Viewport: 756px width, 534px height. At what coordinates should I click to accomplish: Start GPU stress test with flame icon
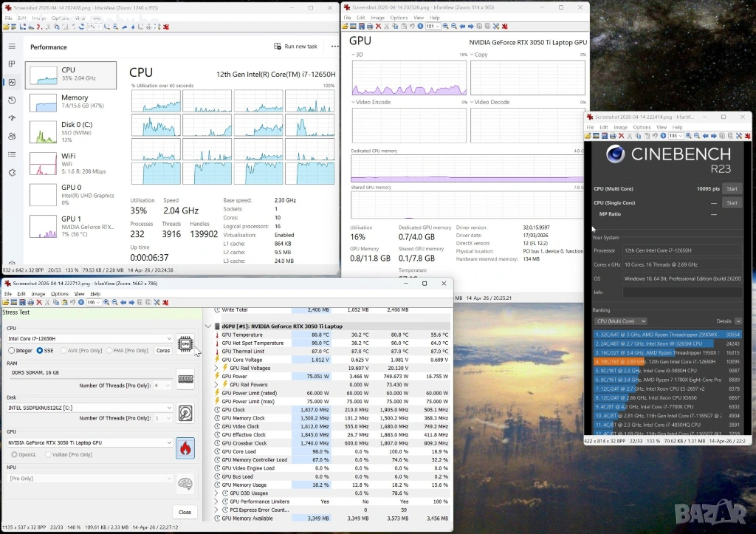point(185,448)
